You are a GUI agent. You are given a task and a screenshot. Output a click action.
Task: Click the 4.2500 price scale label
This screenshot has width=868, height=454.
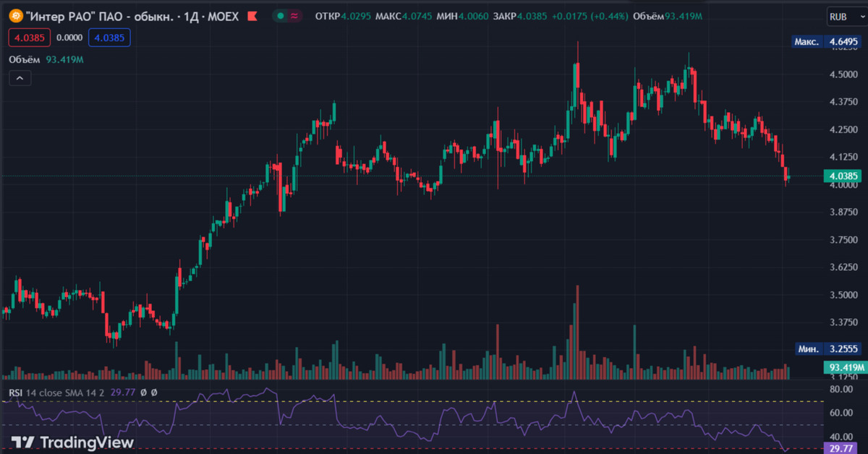843,129
